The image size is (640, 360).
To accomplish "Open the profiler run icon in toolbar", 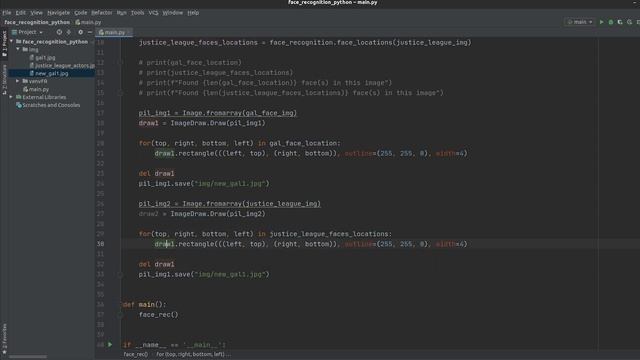I will tap(629, 22).
